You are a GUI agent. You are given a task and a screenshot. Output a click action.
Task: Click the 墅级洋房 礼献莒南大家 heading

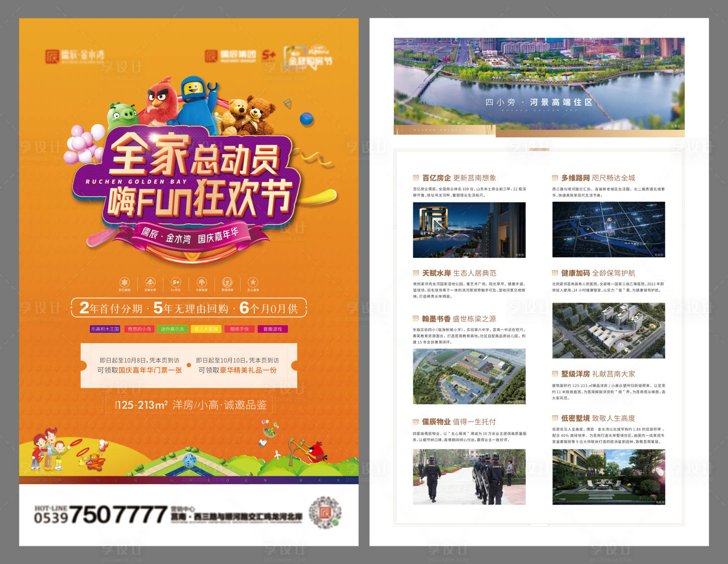coord(598,374)
